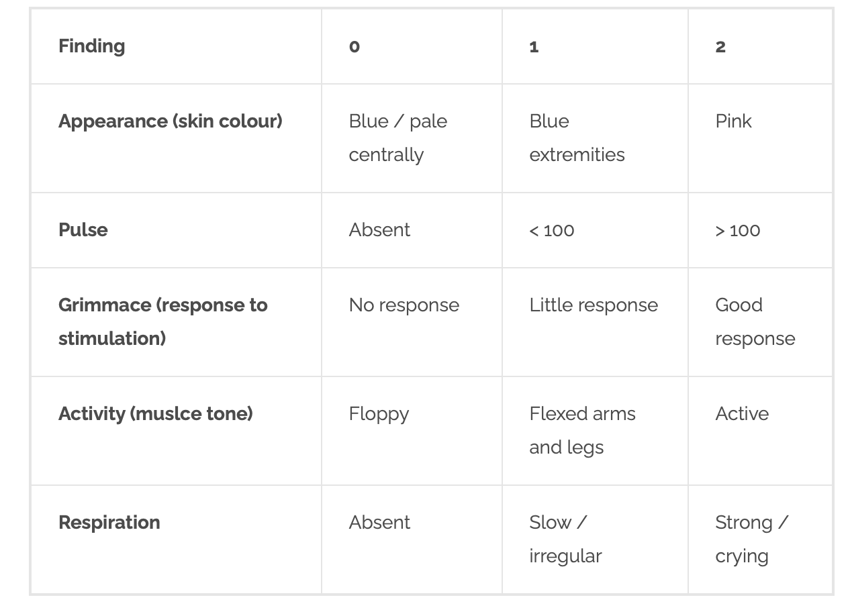This screenshot has width=850, height=616.
Task: Click the '1' score column header
Action: click(534, 46)
